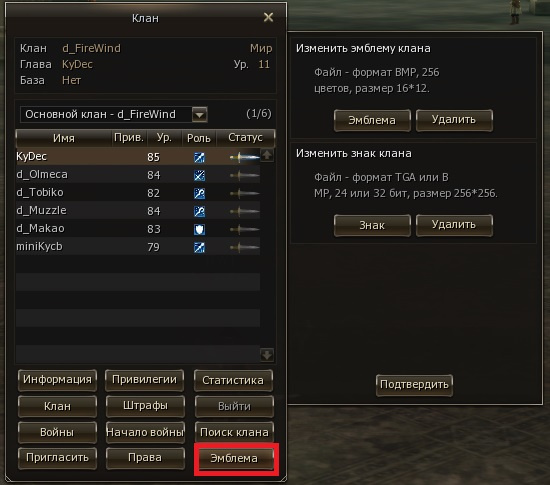Click the Знак upload button
Screen dimensions: 550x485
372,225
